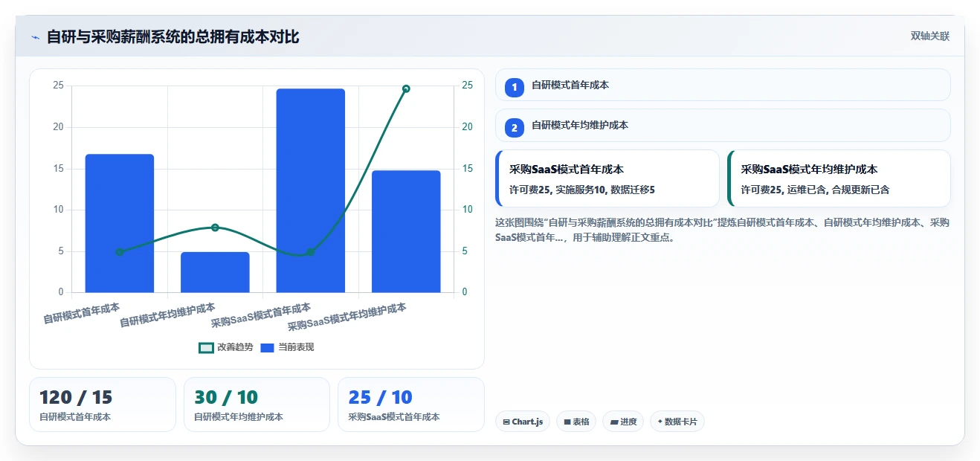Toggle the 改善趋势 legend entry

pos(226,347)
